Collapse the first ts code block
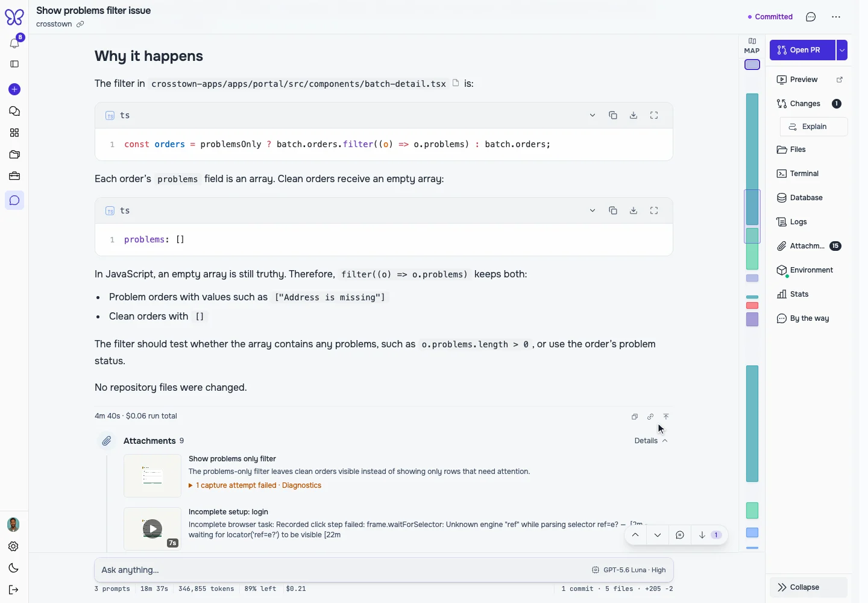868x603 pixels. click(593, 115)
